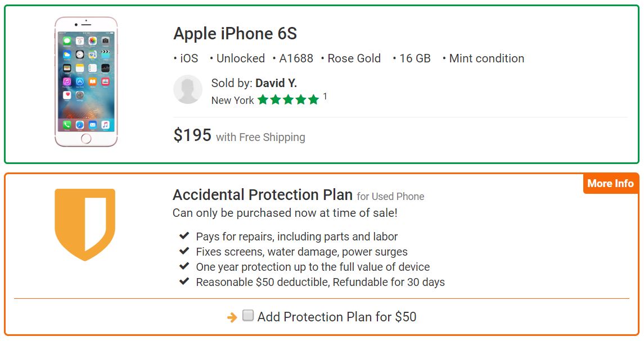Click the Add Protection Plan for $50 label

pos(337,317)
